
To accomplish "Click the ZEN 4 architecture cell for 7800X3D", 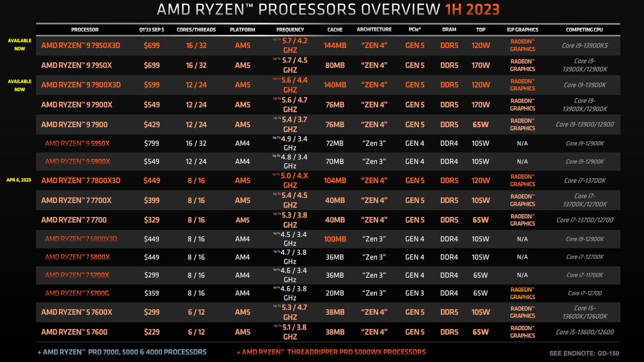I will click(x=374, y=181).
